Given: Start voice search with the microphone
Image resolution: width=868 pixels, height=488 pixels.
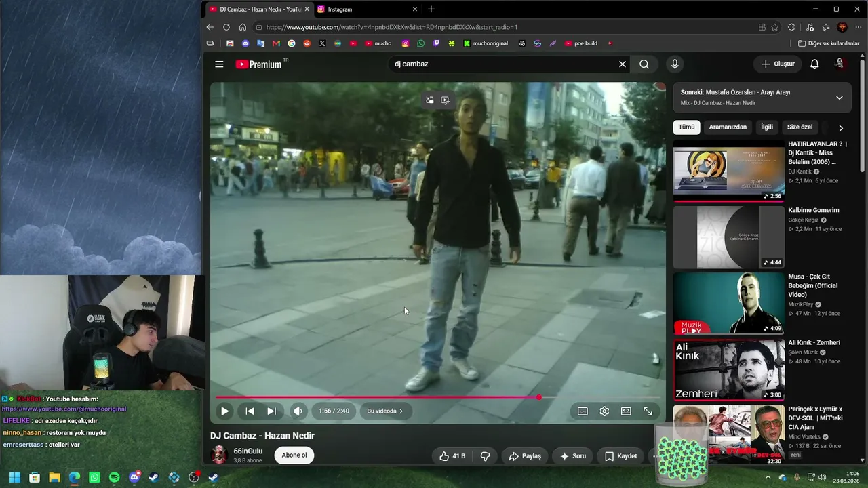Looking at the screenshot, I should point(674,64).
